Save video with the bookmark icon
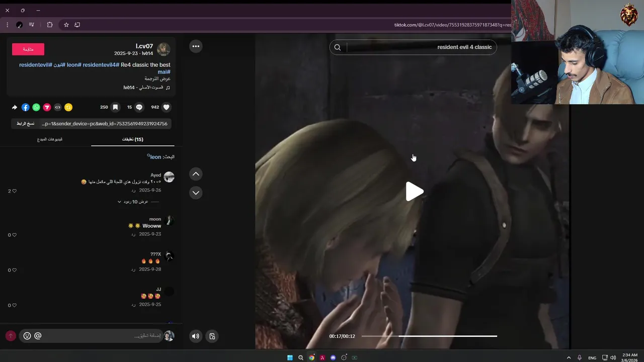Viewport: 644px width, 362px height. pyautogui.click(x=115, y=107)
